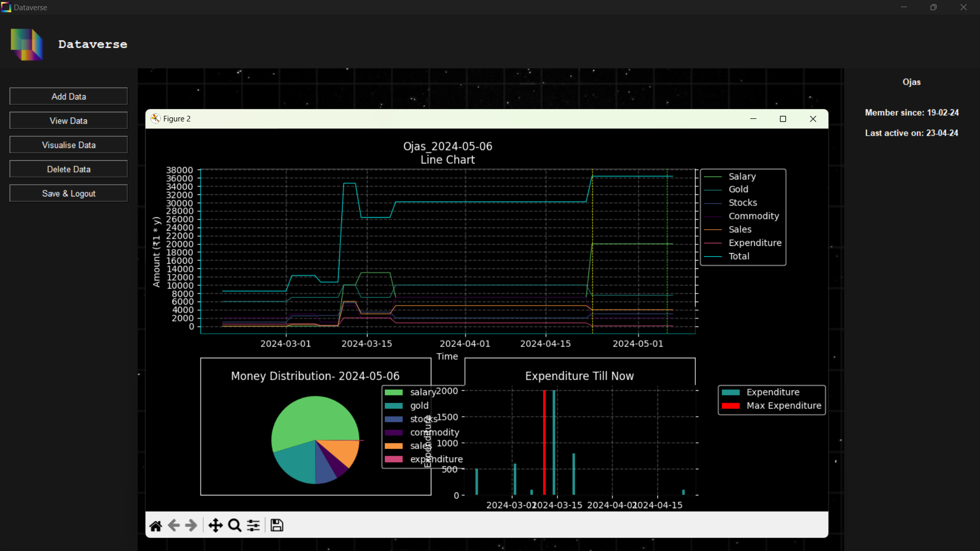The image size is (980, 551).
Task: Open the Add Data section
Action: click(x=68, y=96)
